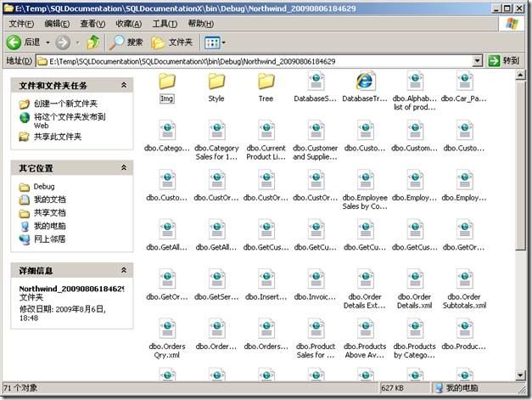
Task: Open 我的文档 in other places
Action: click(x=49, y=200)
